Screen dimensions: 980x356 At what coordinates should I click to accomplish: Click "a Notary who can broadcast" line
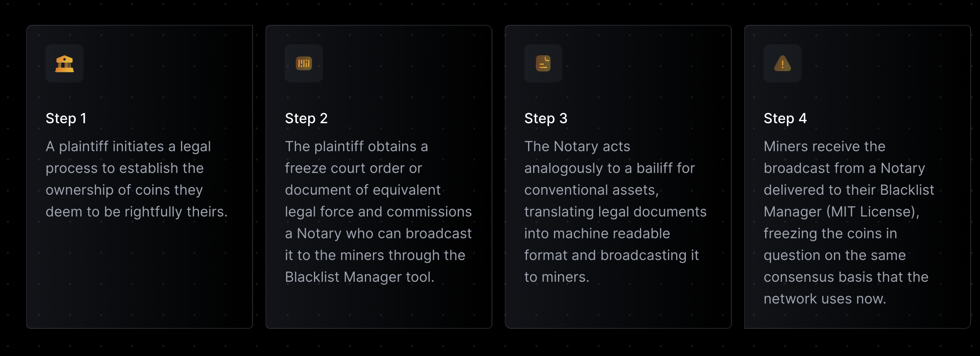click(x=378, y=234)
